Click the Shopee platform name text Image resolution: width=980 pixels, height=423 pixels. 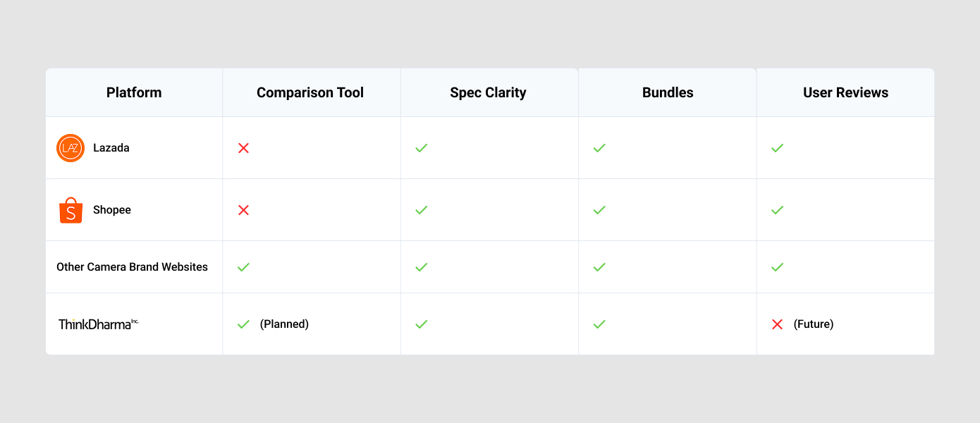tap(112, 210)
